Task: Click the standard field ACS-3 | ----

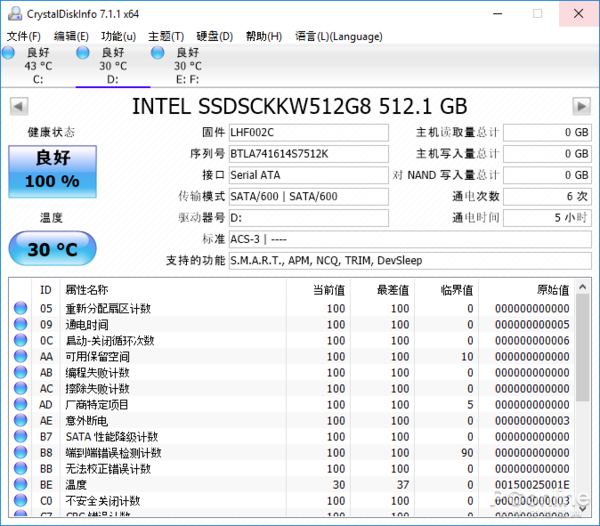Action: 410,239
